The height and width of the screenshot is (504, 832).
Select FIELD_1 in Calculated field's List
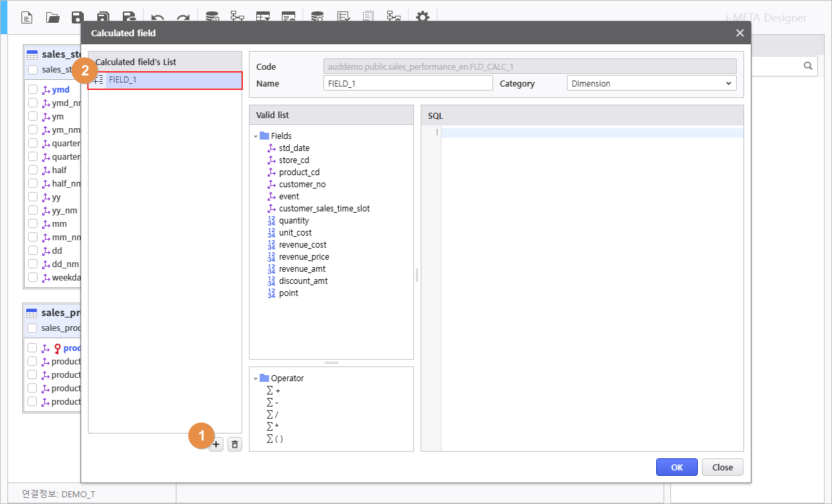point(165,80)
